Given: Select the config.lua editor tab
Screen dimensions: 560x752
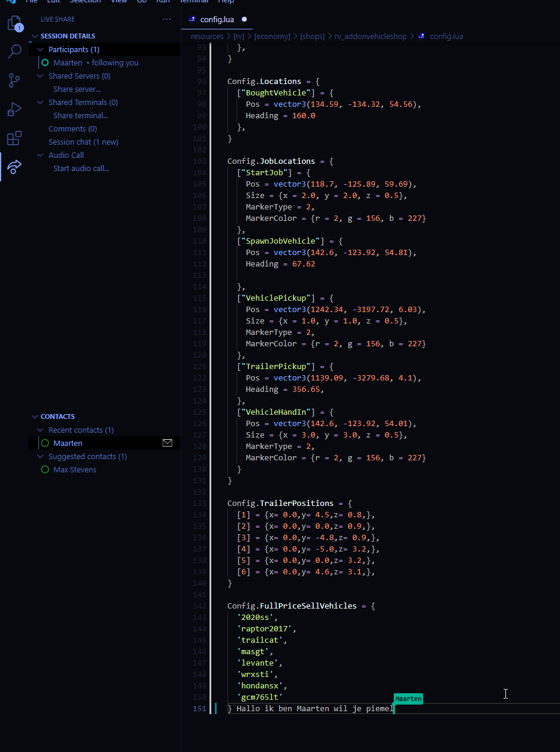Looking at the screenshot, I should click(217, 19).
